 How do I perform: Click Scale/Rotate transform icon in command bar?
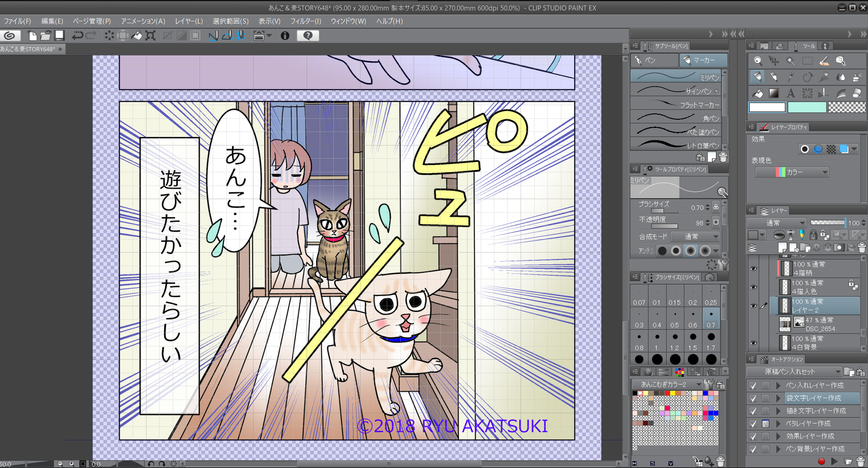coord(150,36)
